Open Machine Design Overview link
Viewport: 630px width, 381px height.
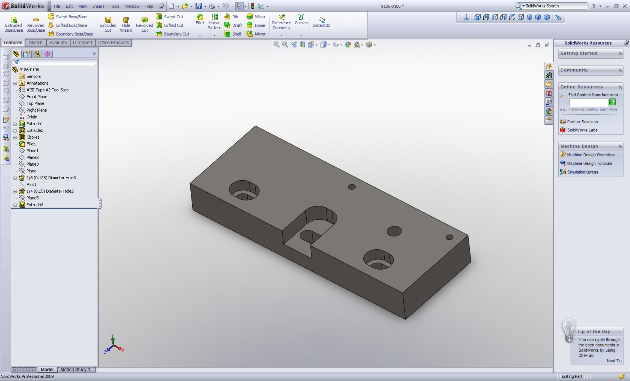587,155
